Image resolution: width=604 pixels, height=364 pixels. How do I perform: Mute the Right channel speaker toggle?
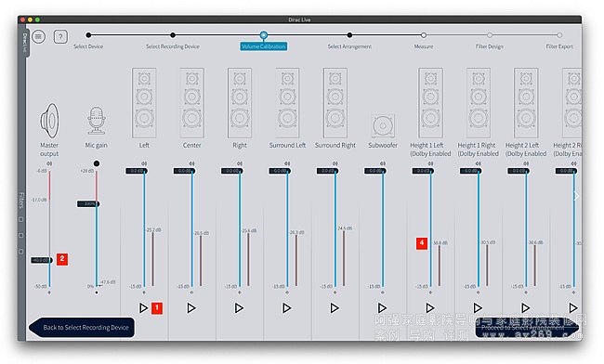240,163
